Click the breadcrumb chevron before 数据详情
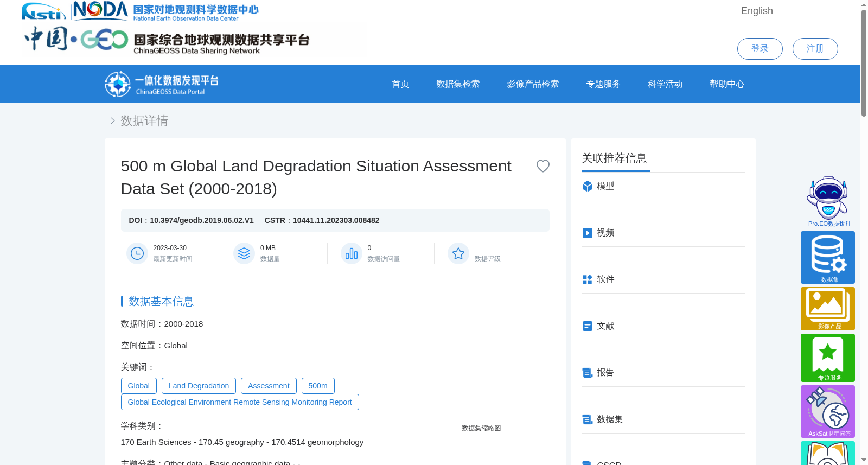Viewport: 868px width, 465px height. 112,121
